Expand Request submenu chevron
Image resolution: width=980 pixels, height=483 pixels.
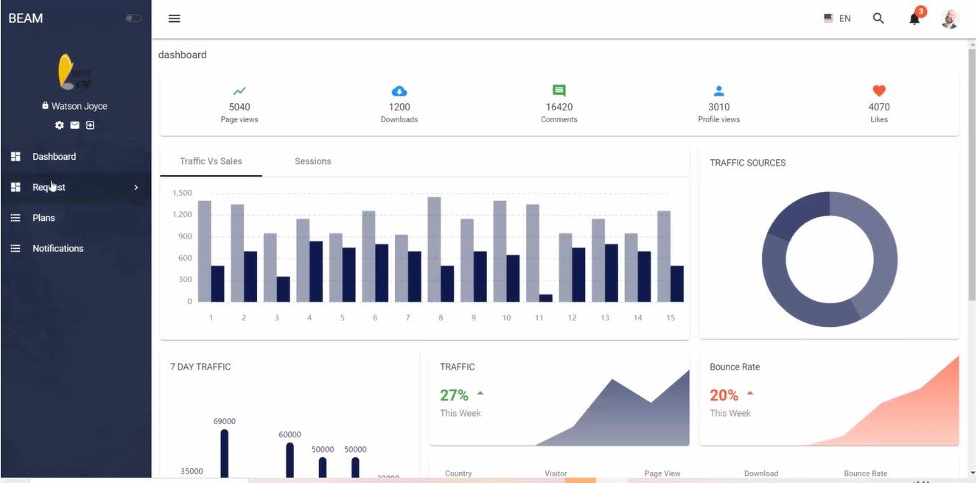coord(136,187)
